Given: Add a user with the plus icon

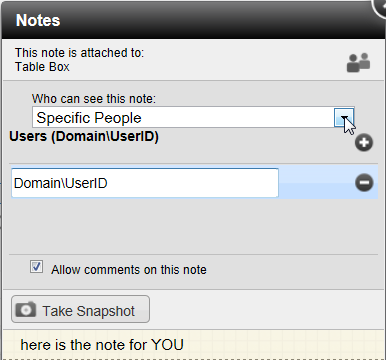Looking at the screenshot, I should click(364, 143).
